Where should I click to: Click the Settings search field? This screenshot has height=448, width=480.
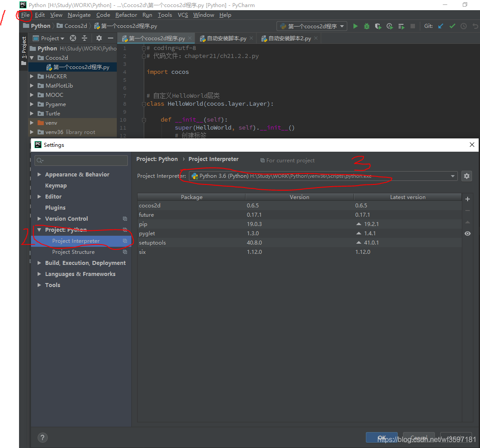coord(81,161)
